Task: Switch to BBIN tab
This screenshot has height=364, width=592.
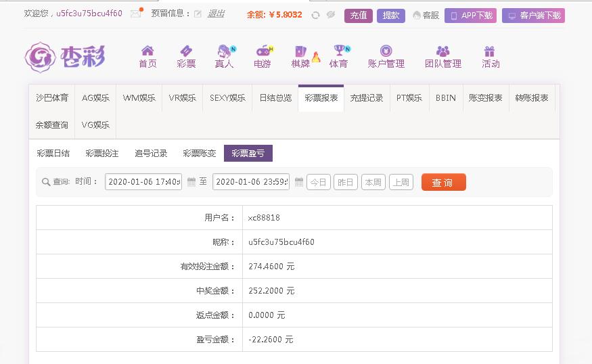Action: [x=446, y=98]
